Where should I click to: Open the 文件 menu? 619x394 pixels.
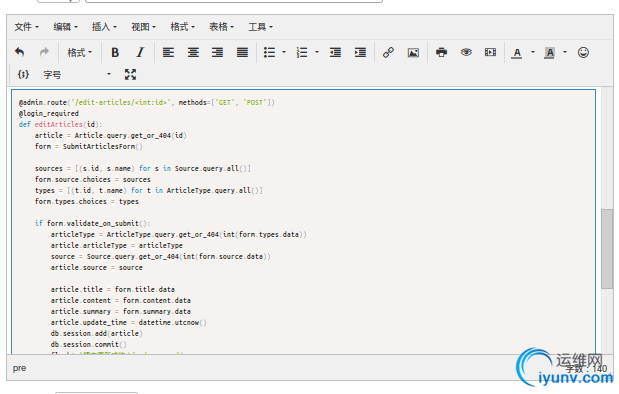26,27
